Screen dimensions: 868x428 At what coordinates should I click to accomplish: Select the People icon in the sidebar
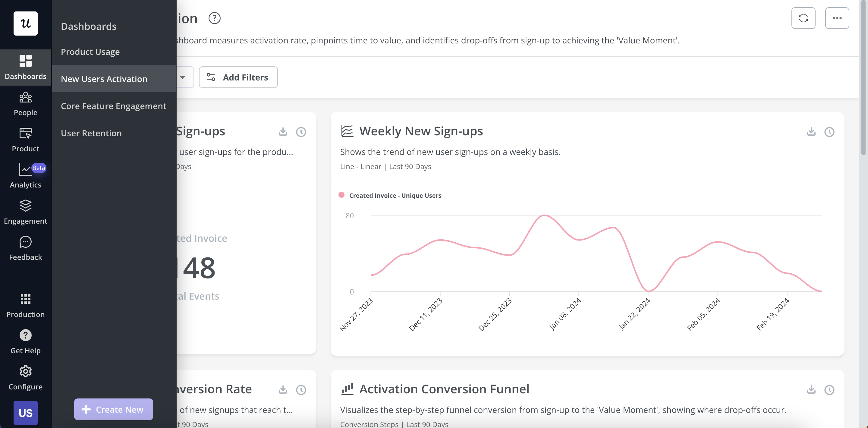pyautogui.click(x=25, y=103)
